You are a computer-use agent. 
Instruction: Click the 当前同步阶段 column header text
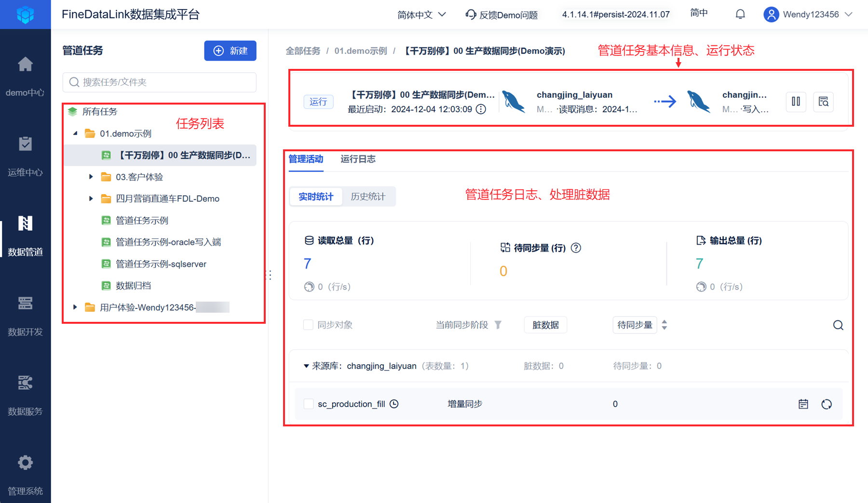coord(462,325)
